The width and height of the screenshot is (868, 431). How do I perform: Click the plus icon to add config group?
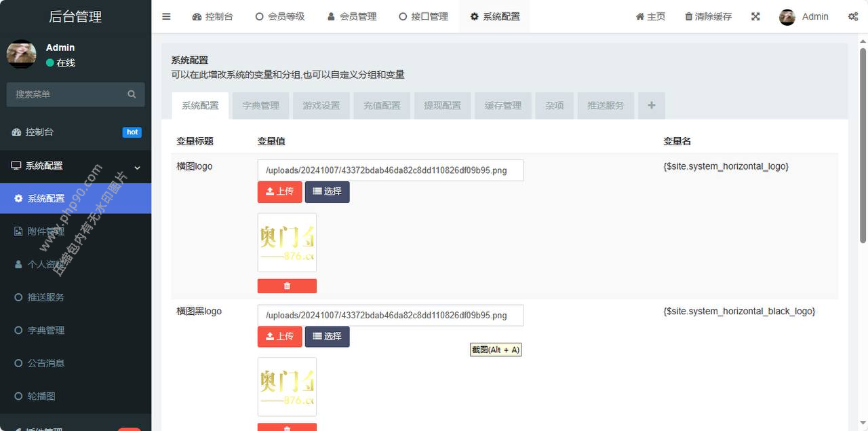pyautogui.click(x=652, y=105)
